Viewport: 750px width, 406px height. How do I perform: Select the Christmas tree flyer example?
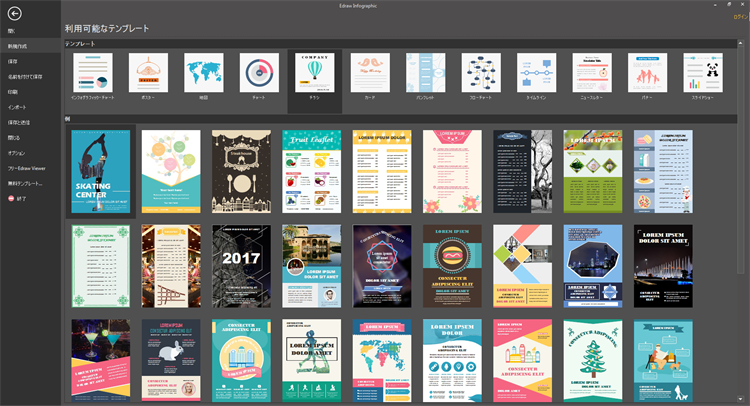click(x=593, y=361)
